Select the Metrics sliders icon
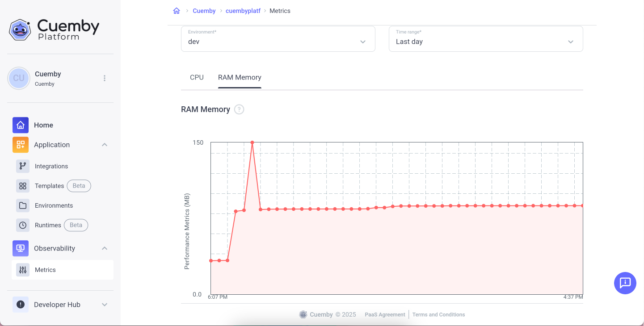 (x=22, y=270)
